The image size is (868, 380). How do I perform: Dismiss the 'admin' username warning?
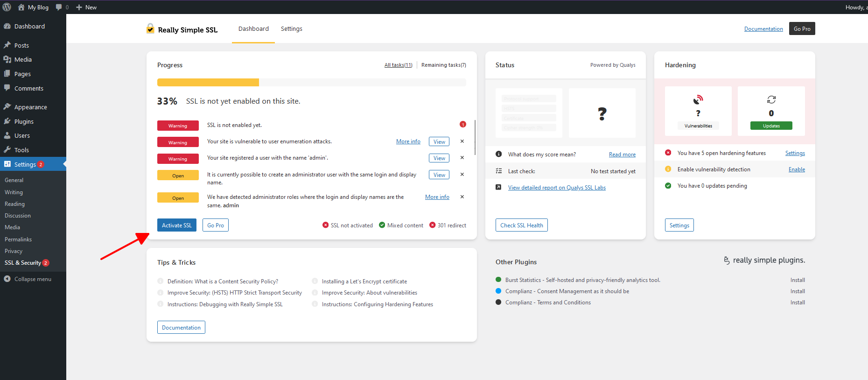point(462,158)
